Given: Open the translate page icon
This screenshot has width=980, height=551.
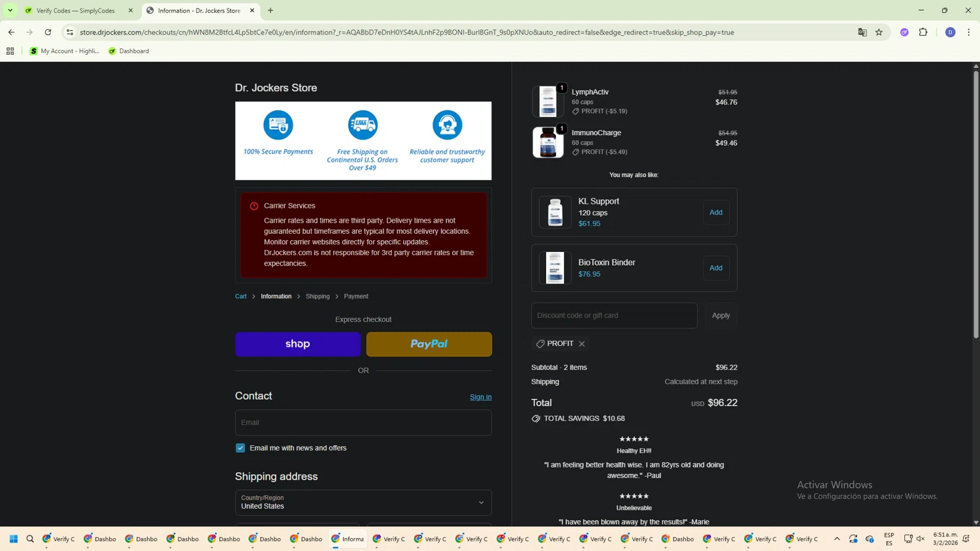Looking at the screenshot, I should click(862, 32).
